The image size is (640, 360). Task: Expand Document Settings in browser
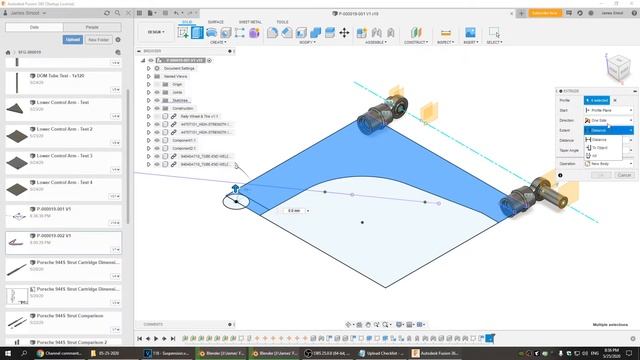(149, 69)
